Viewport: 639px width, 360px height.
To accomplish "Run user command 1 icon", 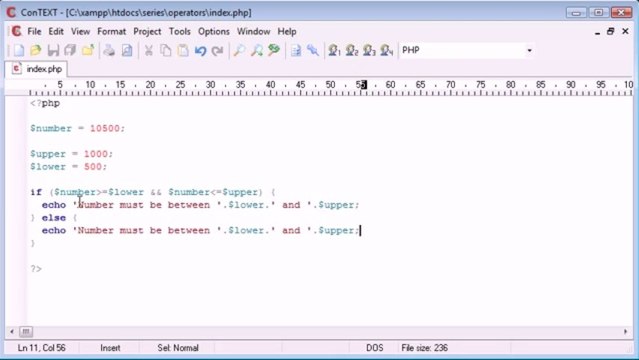I will point(334,51).
